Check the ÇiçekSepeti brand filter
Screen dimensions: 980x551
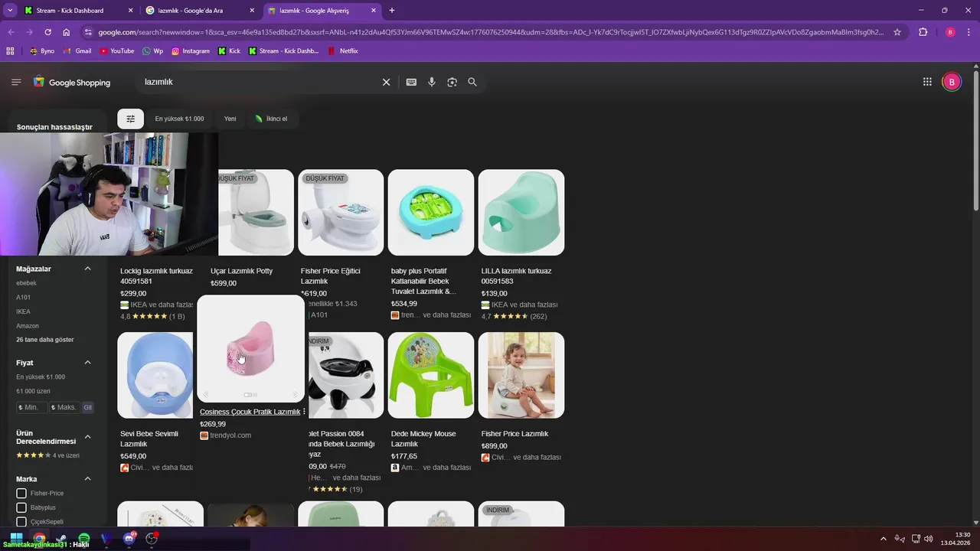(21, 522)
